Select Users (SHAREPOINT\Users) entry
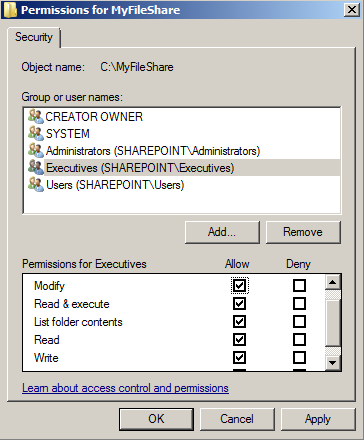 point(115,185)
